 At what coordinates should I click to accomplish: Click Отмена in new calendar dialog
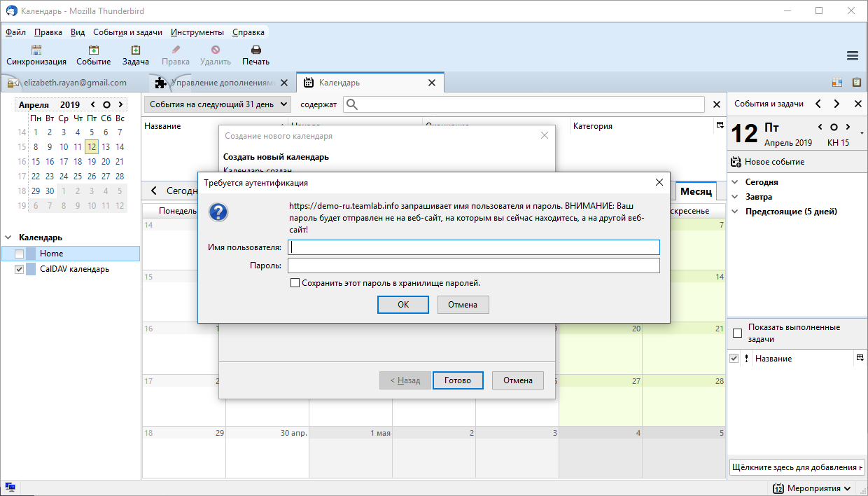coord(518,380)
